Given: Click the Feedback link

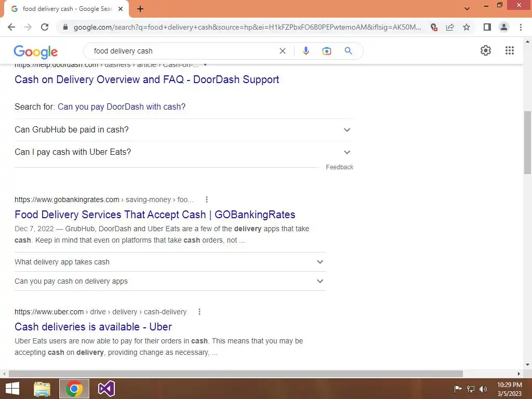Looking at the screenshot, I should coord(339,167).
